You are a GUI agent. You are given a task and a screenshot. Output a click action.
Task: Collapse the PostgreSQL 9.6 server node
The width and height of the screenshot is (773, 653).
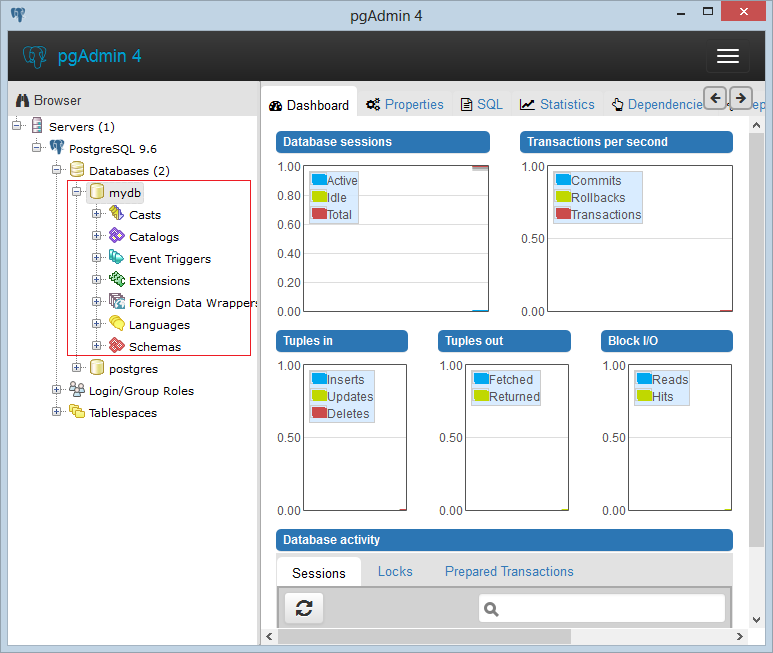37,147
